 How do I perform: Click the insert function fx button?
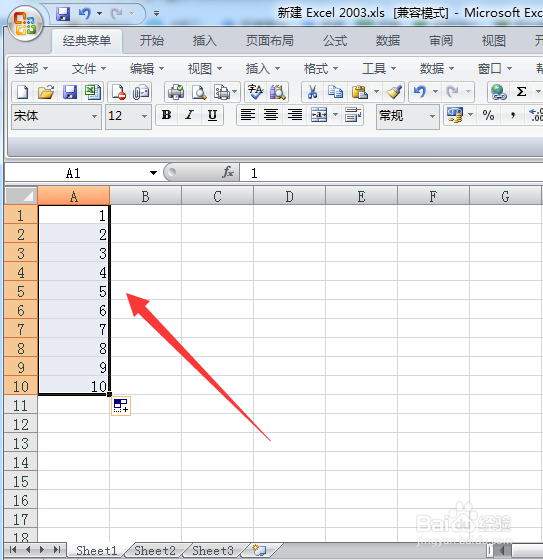pyautogui.click(x=228, y=172)
